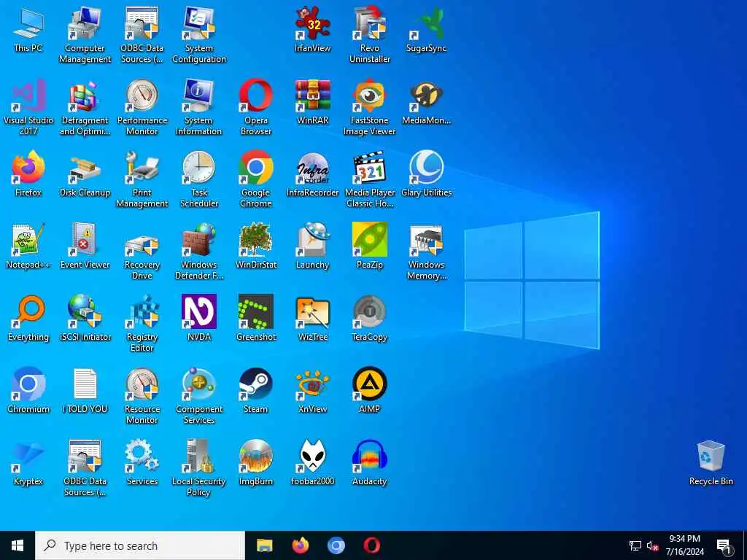Click Chromium desktop shortcut
747x560 pixels.
[28, 390]
